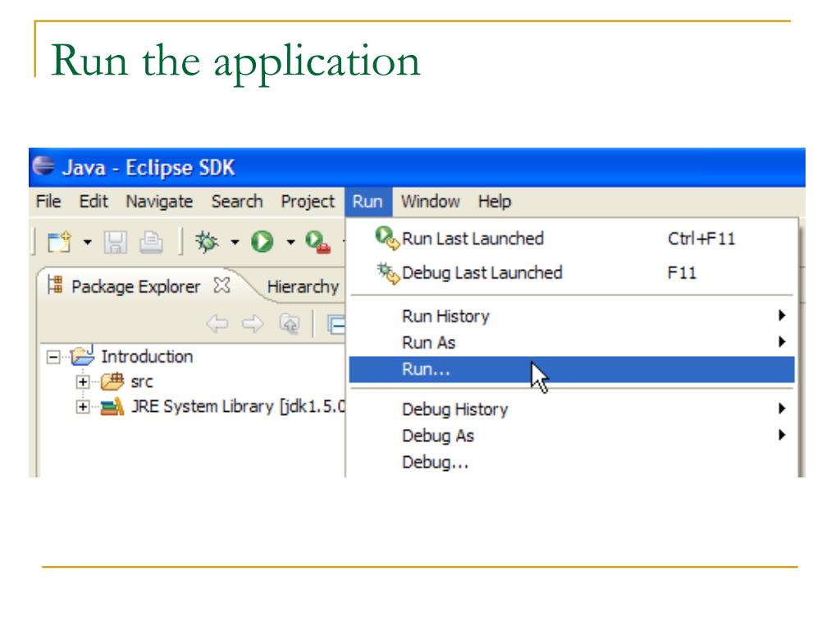Click the Forward arrow in Package Explorer
840x630 pixels.
(x=253, y=323)
